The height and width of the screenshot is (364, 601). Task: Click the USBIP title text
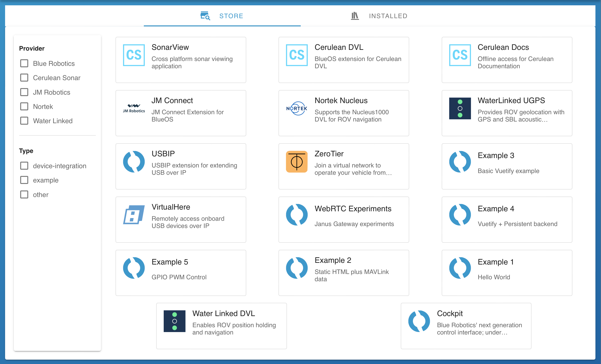click(163, 154)
